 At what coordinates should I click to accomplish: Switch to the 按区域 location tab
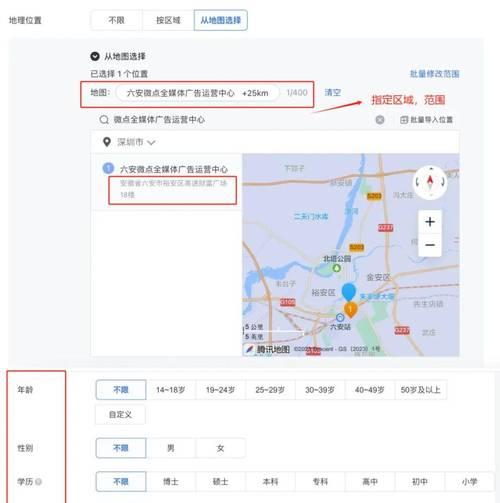point(168,20)
